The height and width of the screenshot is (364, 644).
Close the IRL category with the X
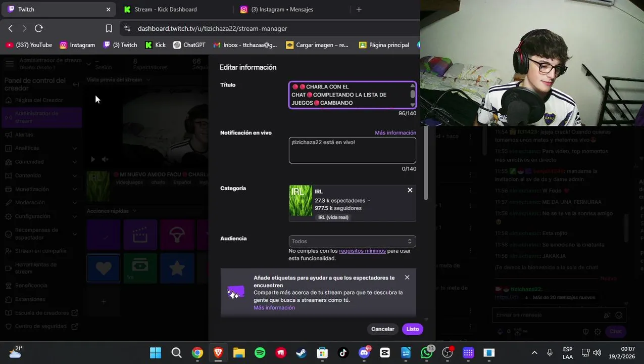tap(410, 190)
